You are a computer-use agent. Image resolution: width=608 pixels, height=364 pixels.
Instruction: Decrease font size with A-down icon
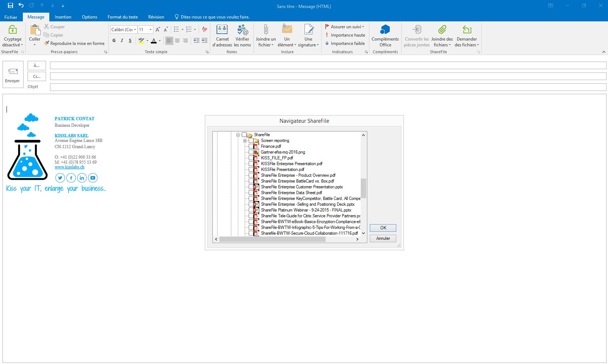166,30
